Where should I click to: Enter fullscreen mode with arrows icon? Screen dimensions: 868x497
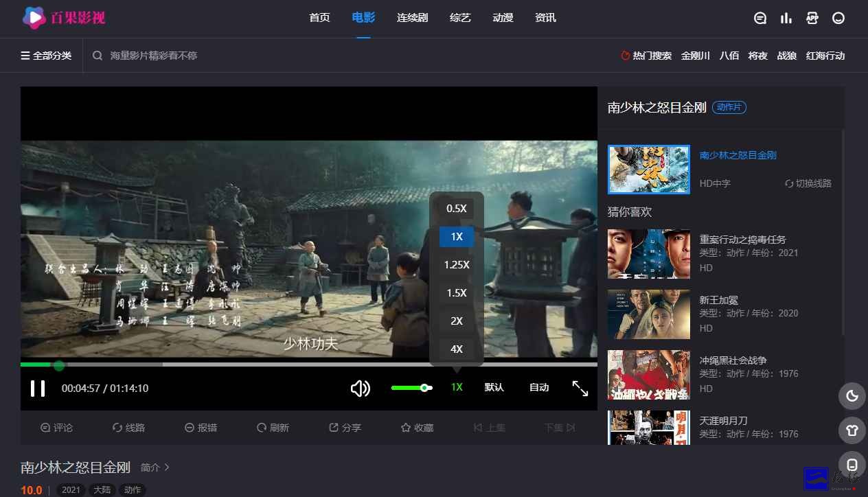pos(580,389)
